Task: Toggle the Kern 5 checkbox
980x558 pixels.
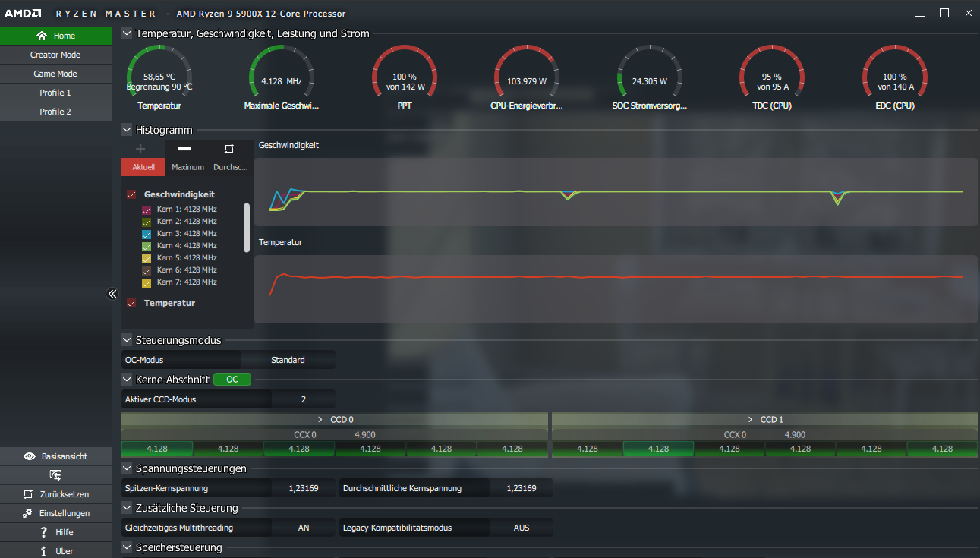Action: pyautogui.click(x=147, y=258)
